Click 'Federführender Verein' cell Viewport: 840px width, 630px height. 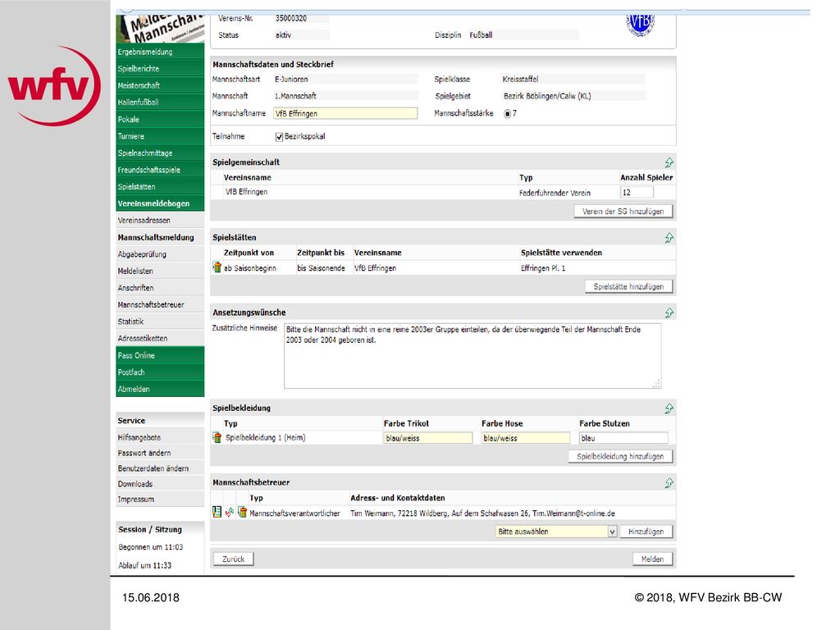(x=555, y=193)
